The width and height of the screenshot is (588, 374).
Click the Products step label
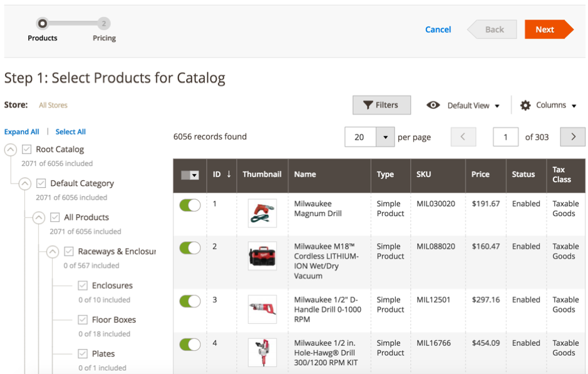(x=43, y=38)
